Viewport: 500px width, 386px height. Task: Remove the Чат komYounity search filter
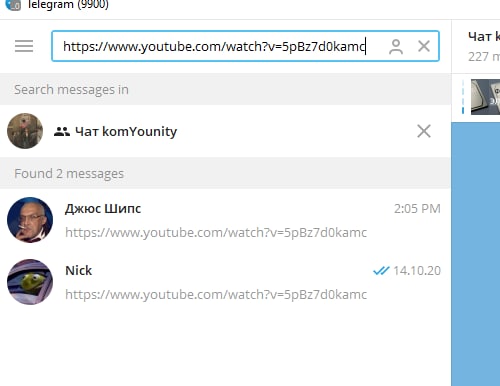point(424,131)
